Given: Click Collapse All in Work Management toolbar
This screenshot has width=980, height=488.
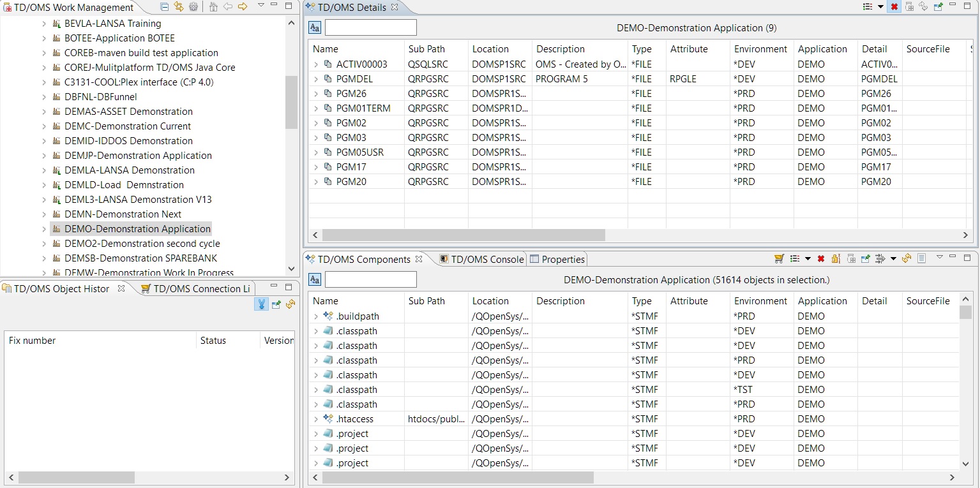Looking at the screenshot, I should (164, 6).
